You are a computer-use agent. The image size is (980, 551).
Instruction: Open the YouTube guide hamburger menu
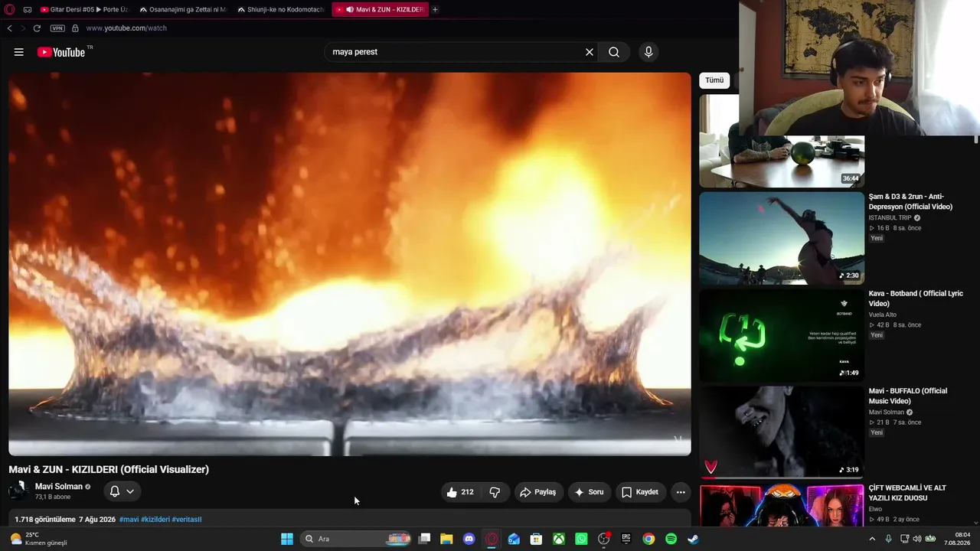click(x=19, y=52)
